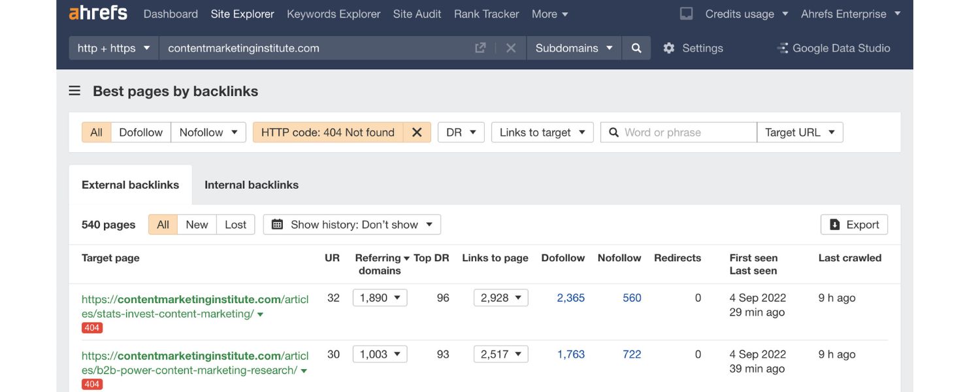Expand the DR filter dropdown
The height and width of the screenshot is (392, 980).
coord(461,133)
